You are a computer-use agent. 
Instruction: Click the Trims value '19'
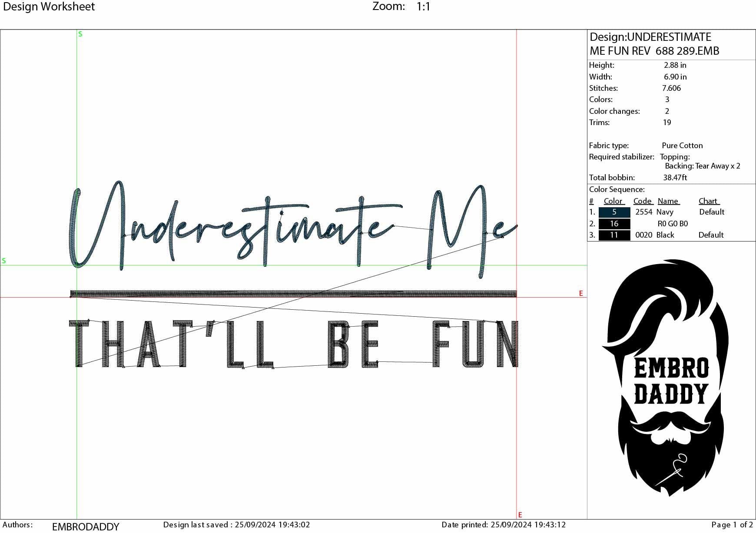(667, 122)
